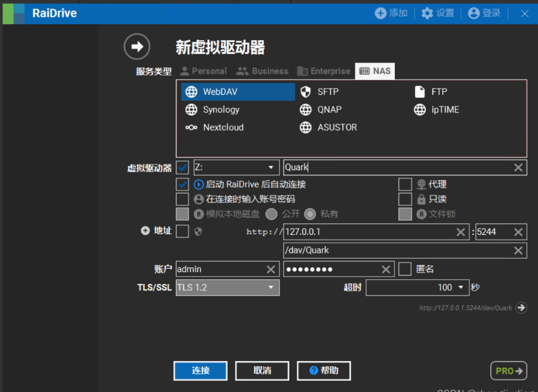Clear the admin account field
This screenshot has width=538, height=392.
click(x=271, y=270)
